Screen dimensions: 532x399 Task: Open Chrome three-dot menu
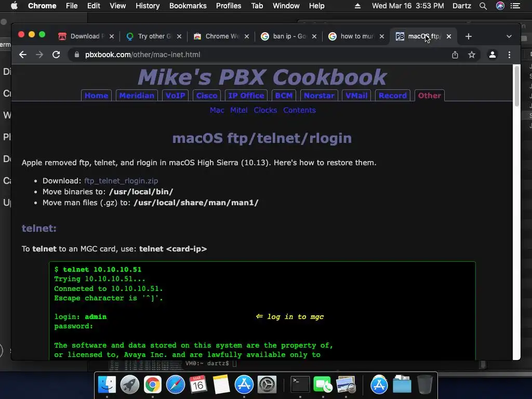(509, 55)
